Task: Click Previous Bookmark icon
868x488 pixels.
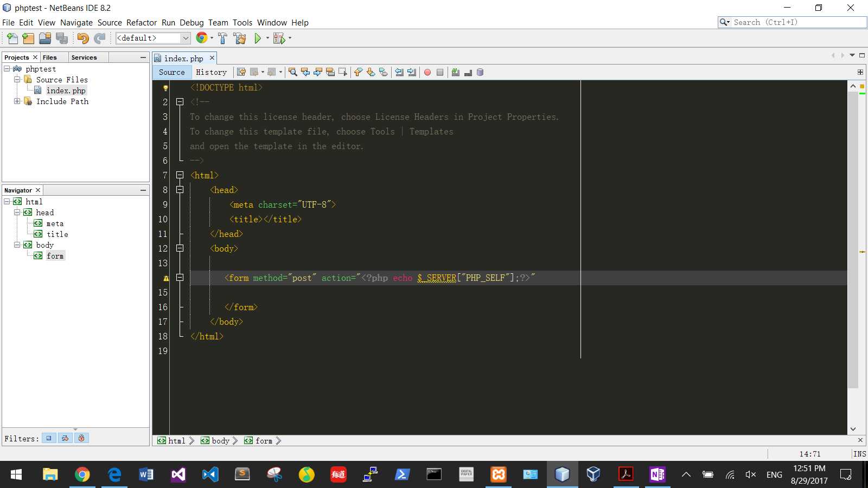Action: [358, 72]
